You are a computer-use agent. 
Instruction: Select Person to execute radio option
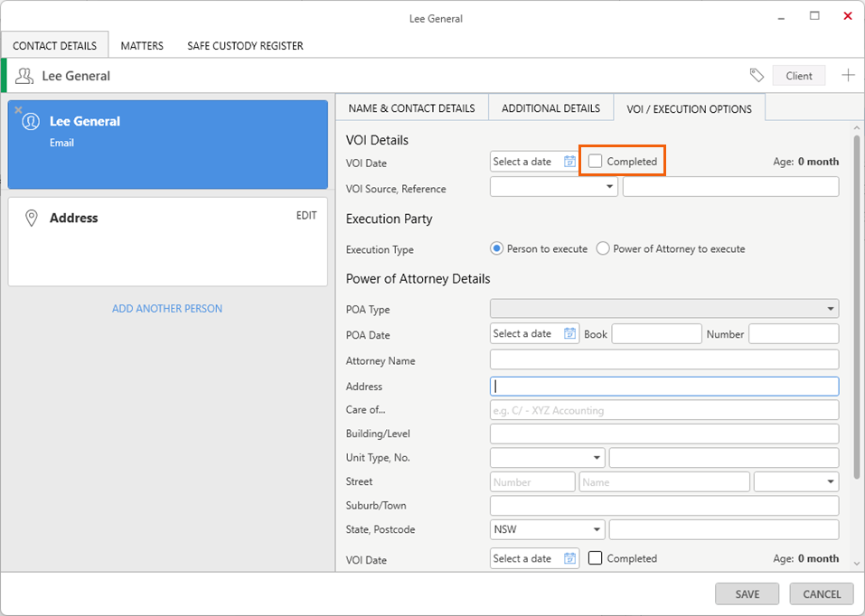pyautogui.click(x=496, y=248)
